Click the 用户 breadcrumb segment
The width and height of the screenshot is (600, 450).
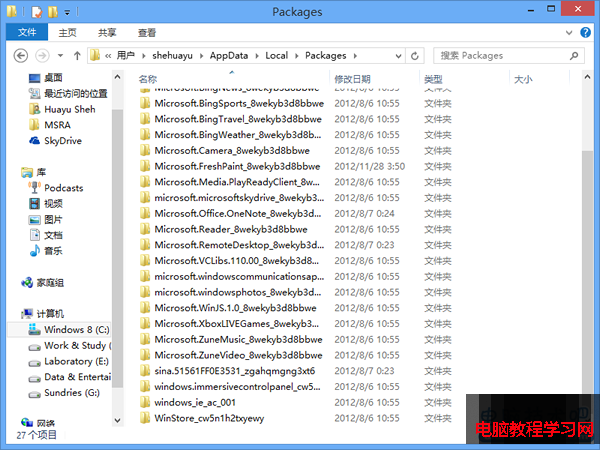(x=126, y=56)
